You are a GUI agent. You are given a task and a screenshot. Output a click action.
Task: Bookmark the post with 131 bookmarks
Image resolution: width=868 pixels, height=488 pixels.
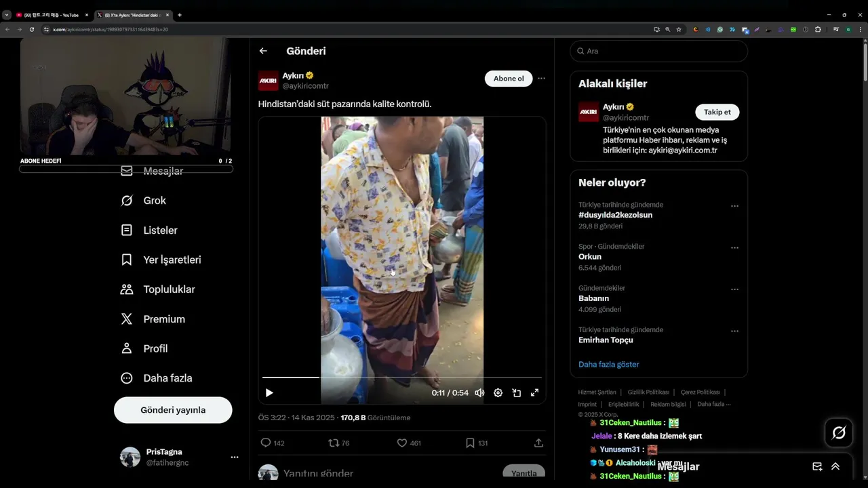pyautogui.click(x=470, y=443)
